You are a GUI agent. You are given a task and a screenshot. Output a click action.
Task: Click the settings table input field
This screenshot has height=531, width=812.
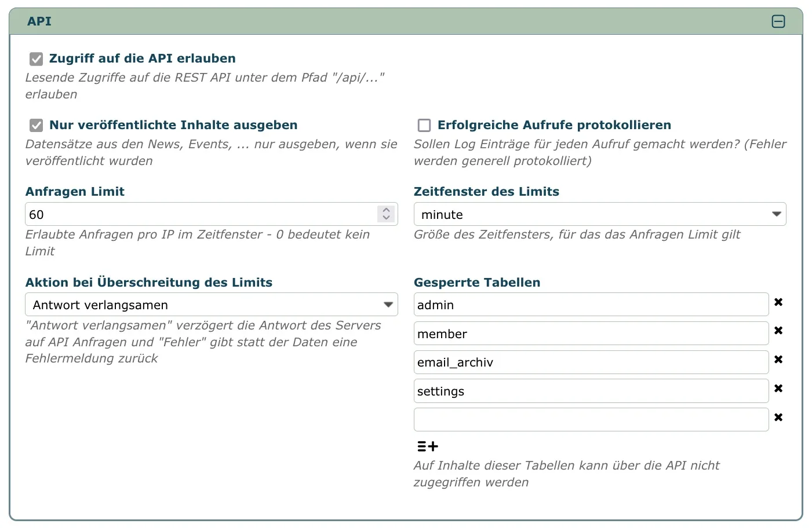pos(591,391)
